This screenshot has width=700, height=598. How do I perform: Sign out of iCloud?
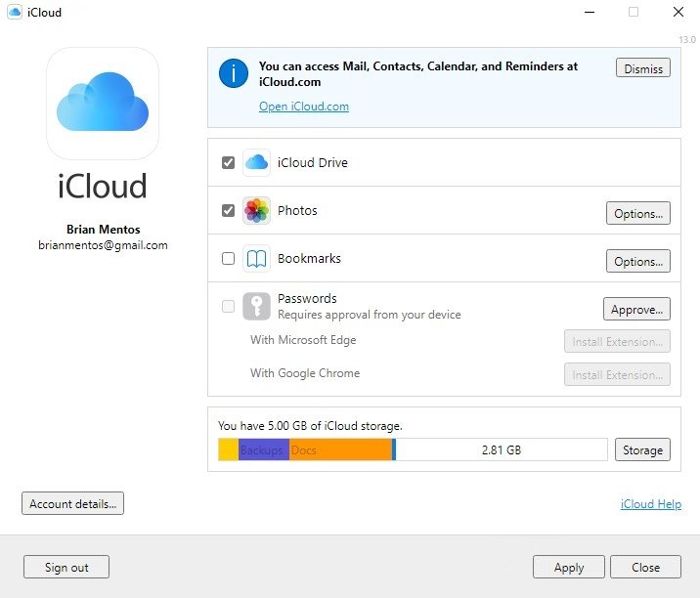pyautogui.click(x=66, y=567)
